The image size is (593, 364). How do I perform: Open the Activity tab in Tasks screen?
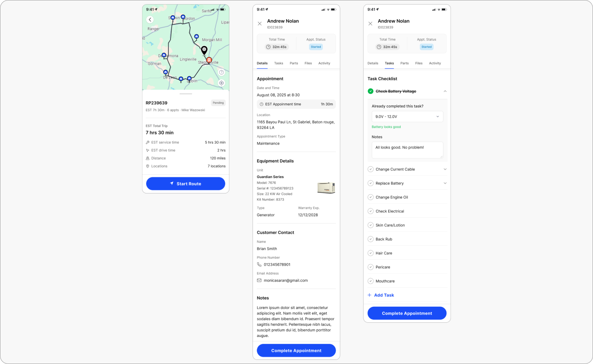click(x=435, y=63)
